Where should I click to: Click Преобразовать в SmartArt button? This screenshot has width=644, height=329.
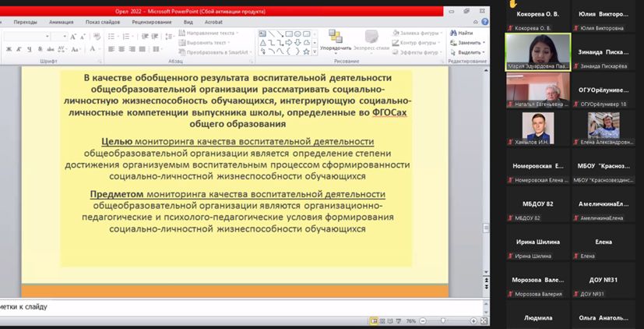[219, 52]
